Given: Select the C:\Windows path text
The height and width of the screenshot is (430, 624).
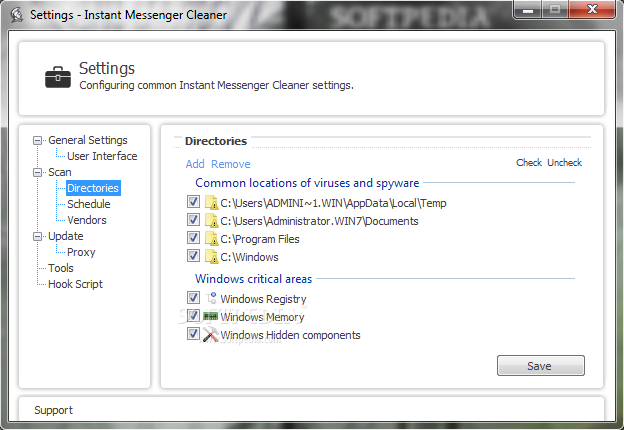Looking at the screenshot, I should pyautogui.click(x=250, y=257).
